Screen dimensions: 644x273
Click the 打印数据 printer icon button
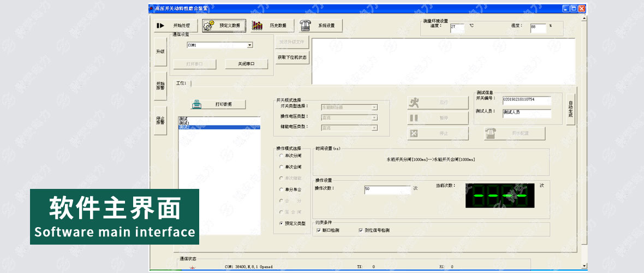[x=218, y=104]
